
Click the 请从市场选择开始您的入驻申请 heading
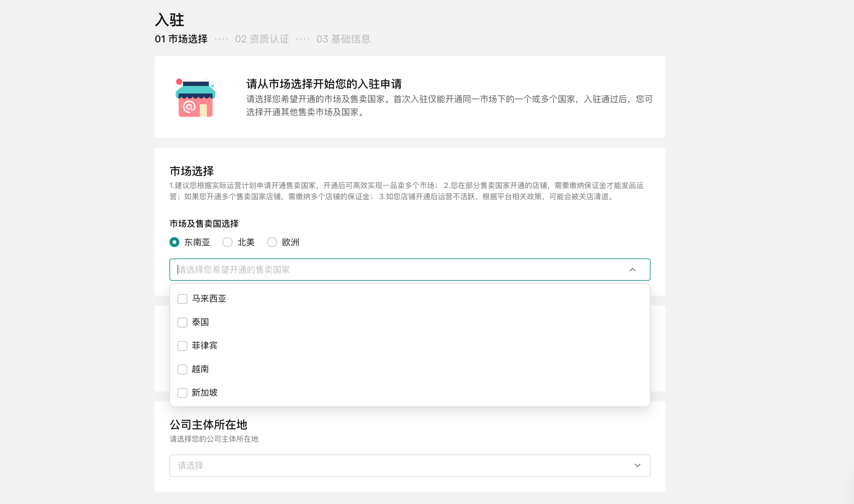pyautogui.click(x=324, y=83)
